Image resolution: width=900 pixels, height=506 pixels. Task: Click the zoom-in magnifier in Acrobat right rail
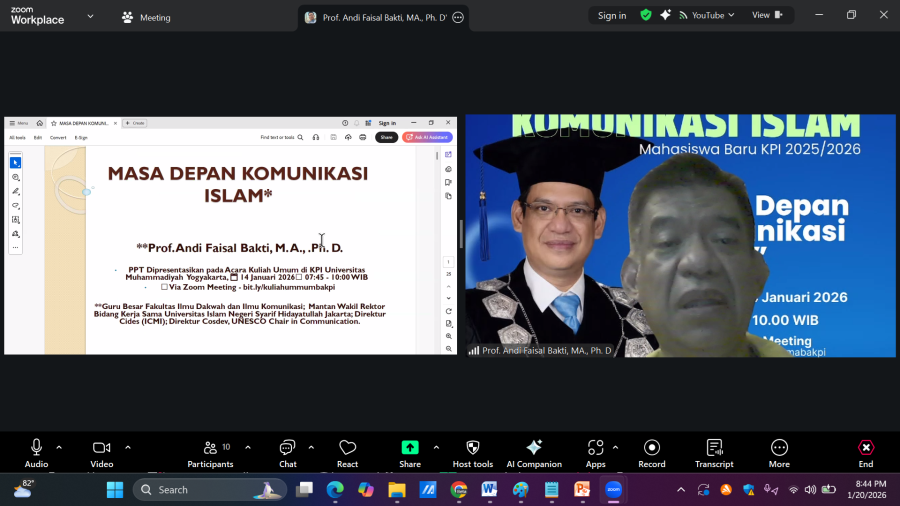coord(449,336)
